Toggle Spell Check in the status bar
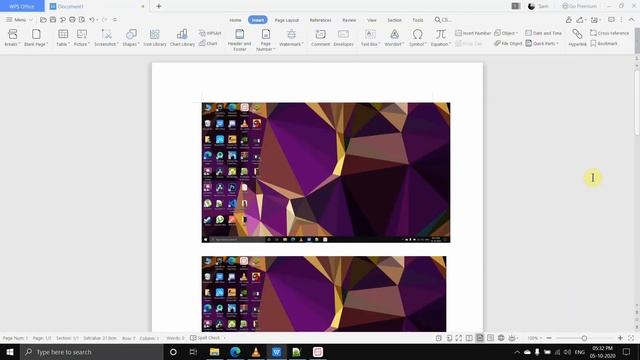Image resolution: width=640 pixels, height=360 pixels. [x=205, y=338]
